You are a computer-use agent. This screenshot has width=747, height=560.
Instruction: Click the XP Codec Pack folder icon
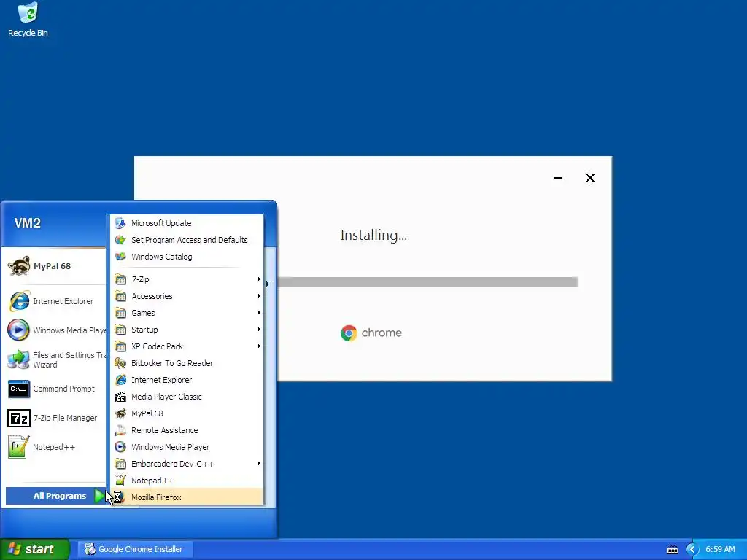[x=120, y=346]
